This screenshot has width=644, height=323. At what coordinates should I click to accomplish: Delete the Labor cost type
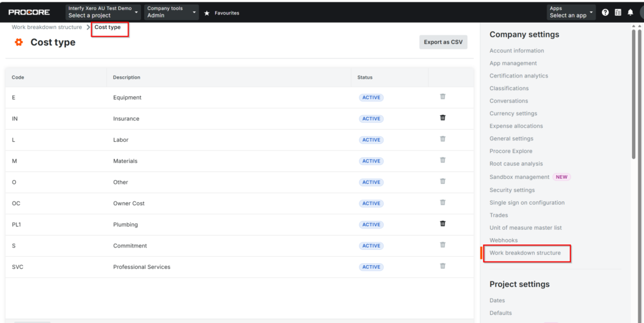click(x=443, y=139)
